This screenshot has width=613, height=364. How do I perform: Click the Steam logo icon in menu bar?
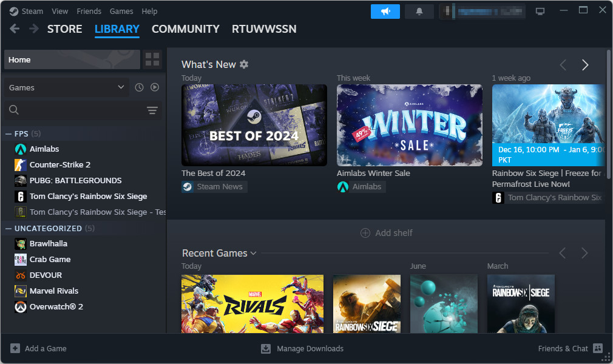14,12
